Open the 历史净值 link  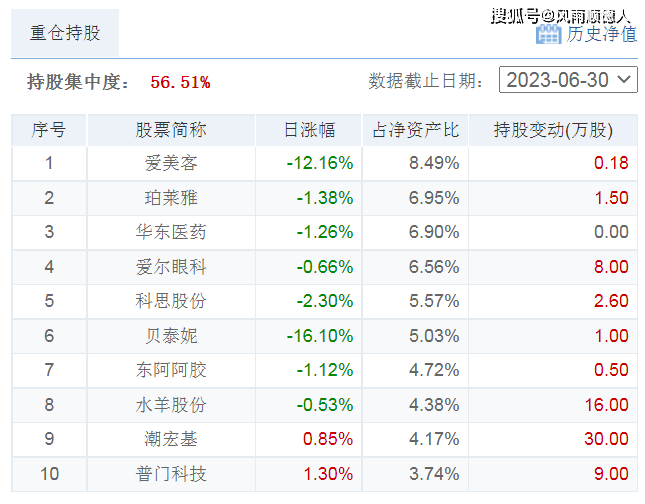(601, 34)
